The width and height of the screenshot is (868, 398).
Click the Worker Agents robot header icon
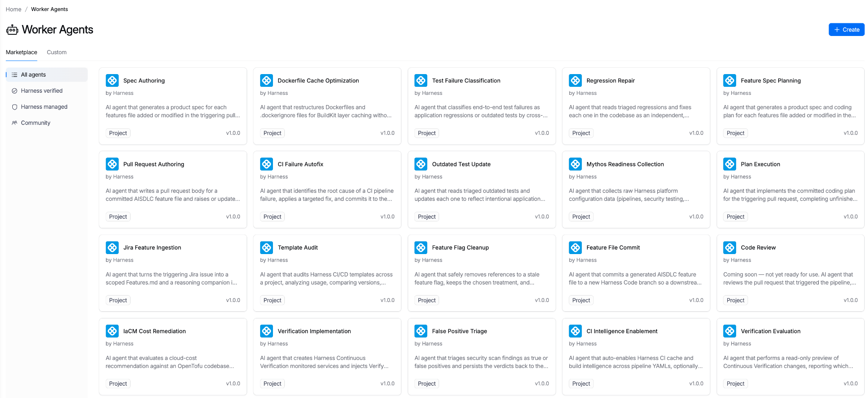tap(12, 30)
